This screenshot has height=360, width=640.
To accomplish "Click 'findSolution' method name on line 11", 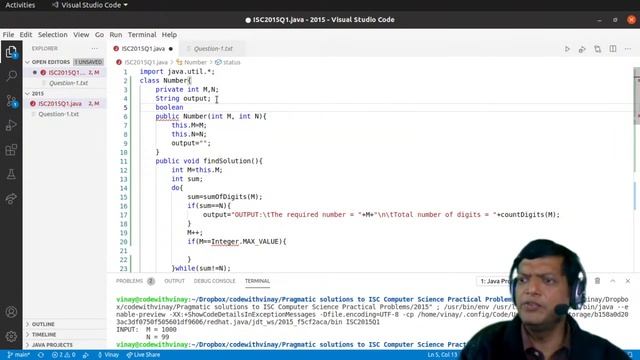I will [x=227, y=161].
